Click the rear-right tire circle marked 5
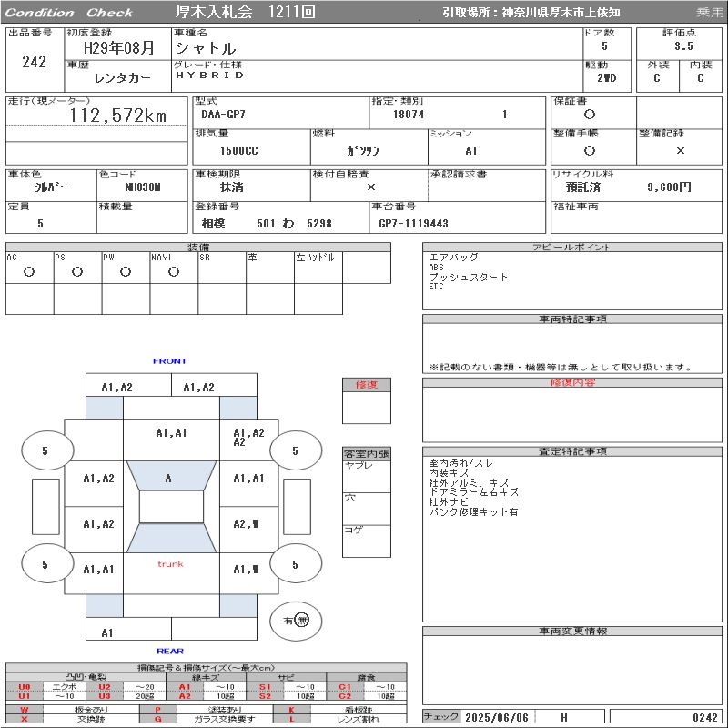The image size is (728, 728). pyautogui.click(x=295, y=564)
